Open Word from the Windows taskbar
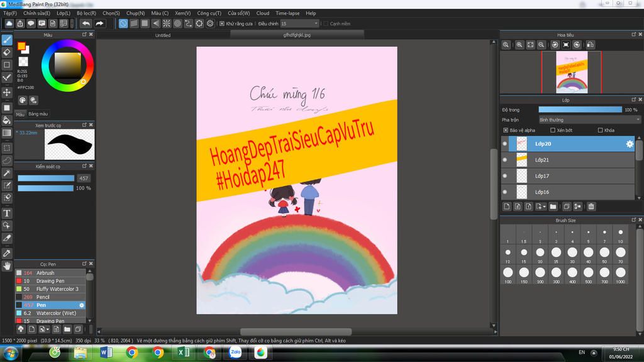The height and width of the screenshot is (362, 644). click(x=106, y=352)
